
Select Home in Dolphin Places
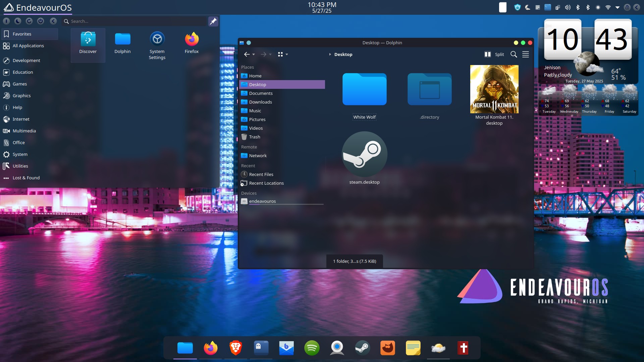[x=282, y=76]
